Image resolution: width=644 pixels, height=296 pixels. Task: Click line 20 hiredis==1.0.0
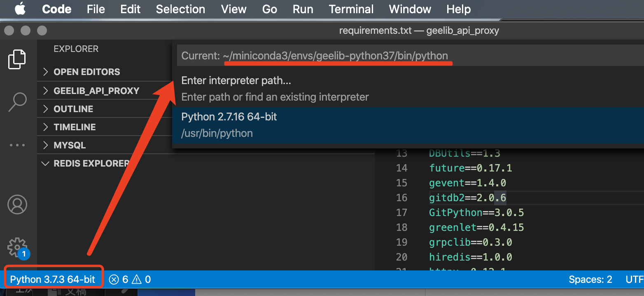click(x=471, y=257)
